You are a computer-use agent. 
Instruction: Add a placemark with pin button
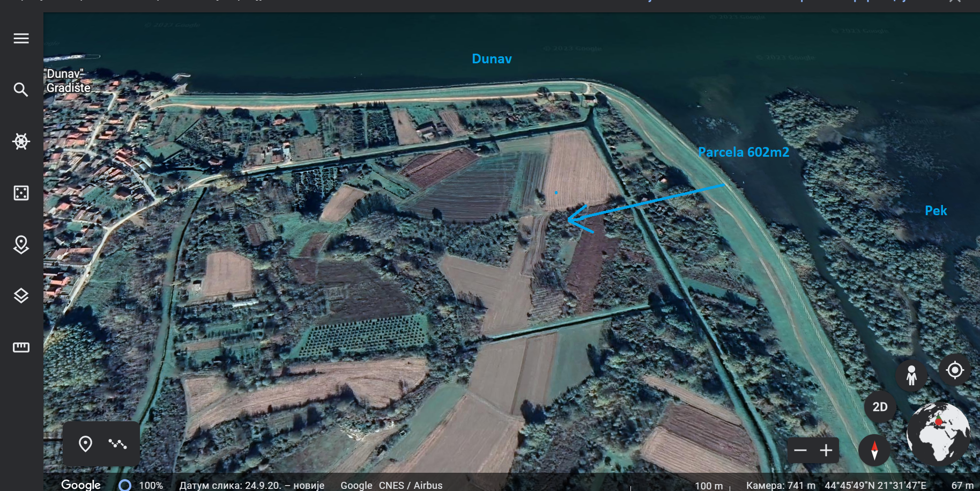pyautogui.click(x=85, y=444)
